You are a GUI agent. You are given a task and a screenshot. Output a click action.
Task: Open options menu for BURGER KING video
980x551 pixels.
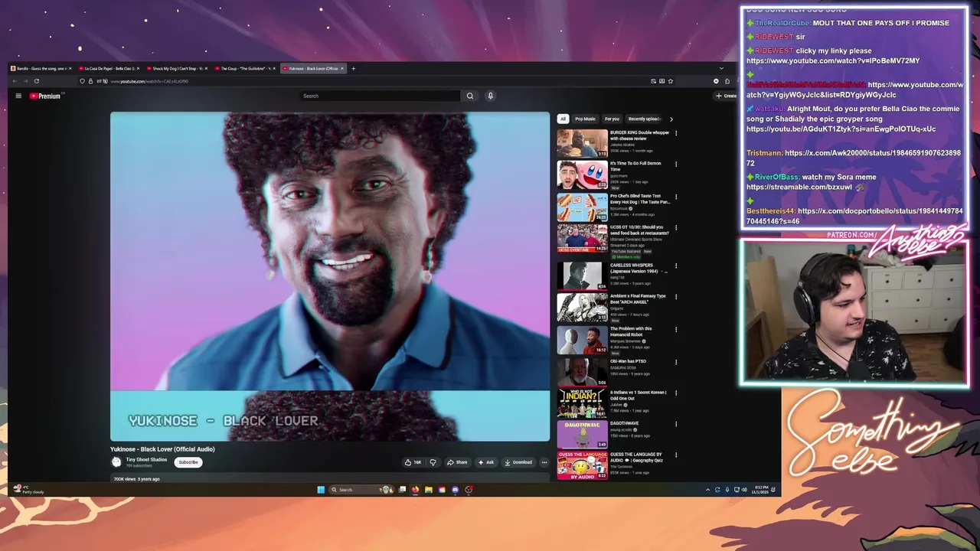coord(676,133)
